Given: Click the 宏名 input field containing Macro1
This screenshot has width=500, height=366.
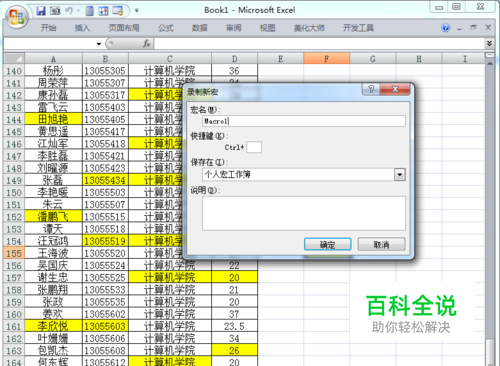Looking at the screenshot, I should pyautogui.click(x=304, y=121).
